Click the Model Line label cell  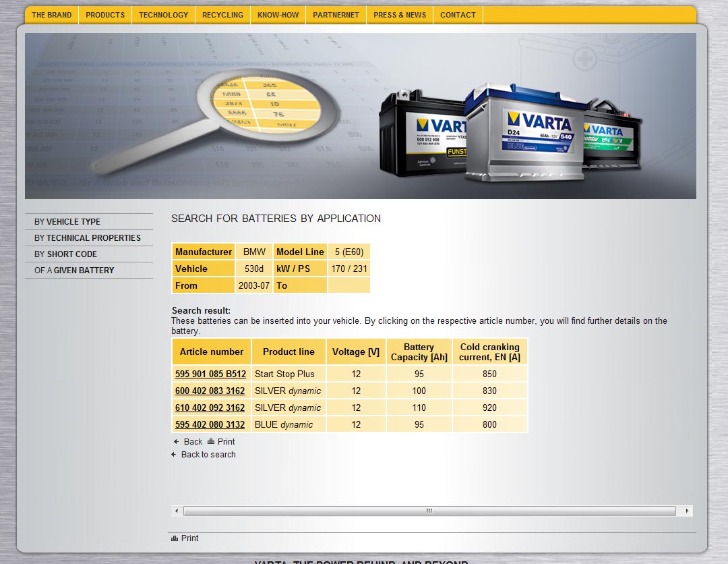coord(301,252)
